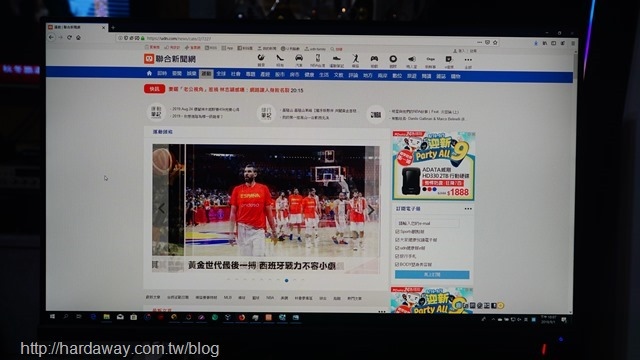The height and width of the screenshot is (360, 640).
Task: Click the Pocket save icon in the address bar
Action: (x=487, y=42)
